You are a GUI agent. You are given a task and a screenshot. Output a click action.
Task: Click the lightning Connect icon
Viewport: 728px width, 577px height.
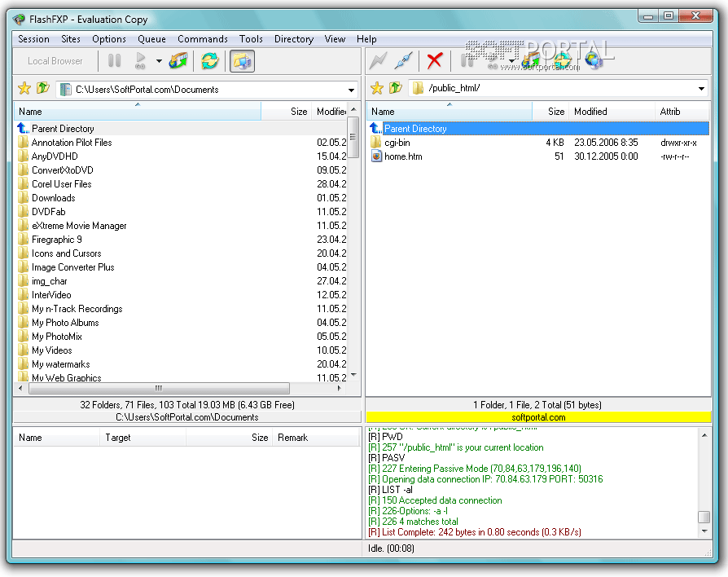click(x=379, y=60)
